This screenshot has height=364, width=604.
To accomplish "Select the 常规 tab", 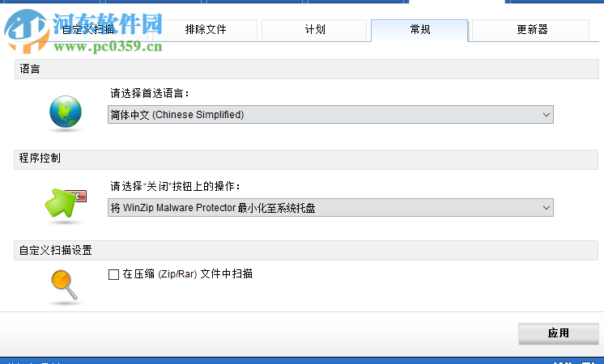I will pos(419,30).
